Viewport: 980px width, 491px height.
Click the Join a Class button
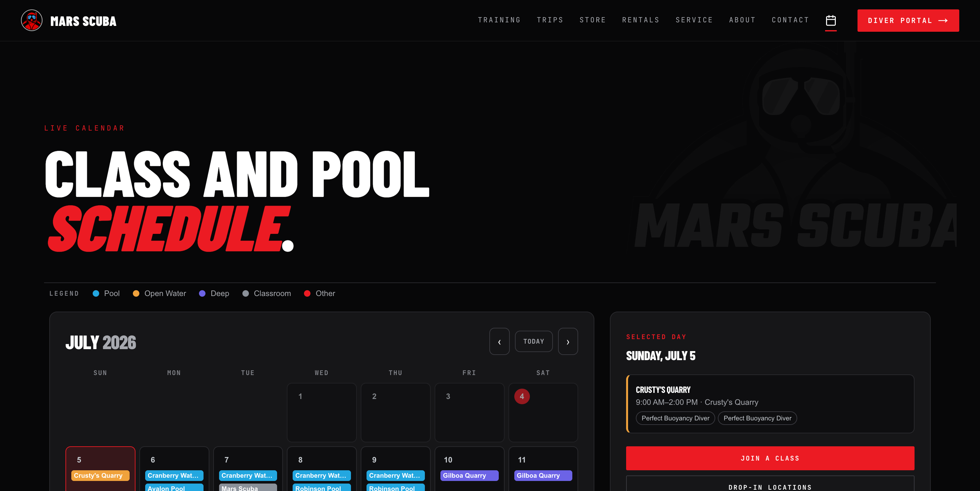tap(770, 458)
